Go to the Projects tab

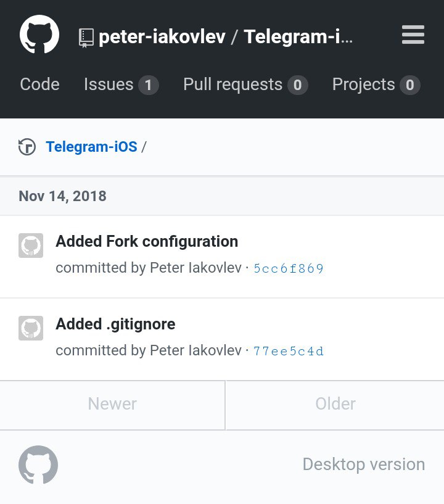coord(376,85)
